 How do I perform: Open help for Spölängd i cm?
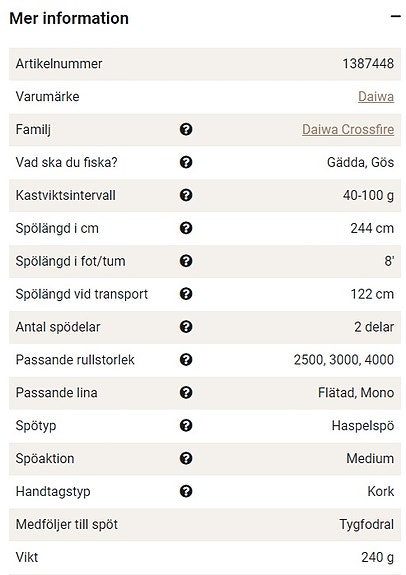coord(186,228)
